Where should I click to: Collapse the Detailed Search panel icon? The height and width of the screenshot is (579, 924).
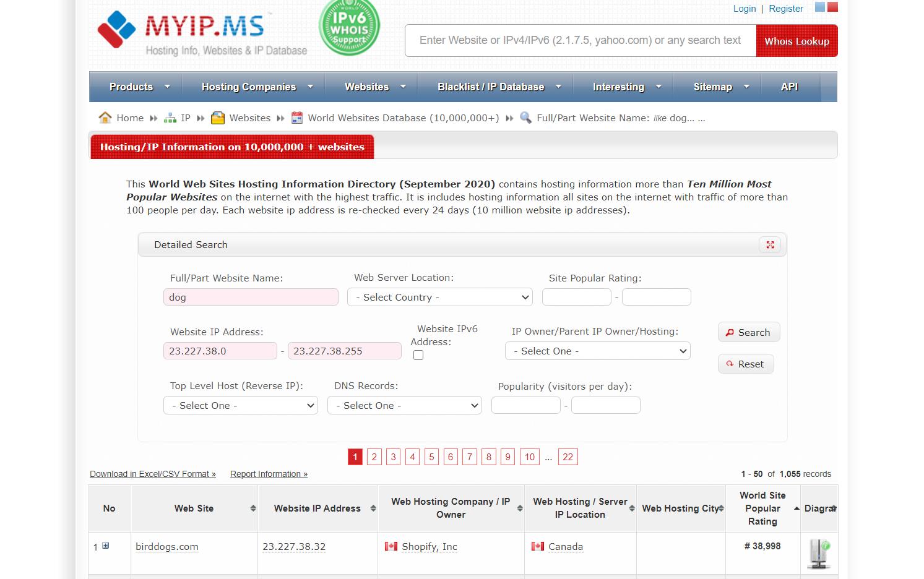coord(770,245)
